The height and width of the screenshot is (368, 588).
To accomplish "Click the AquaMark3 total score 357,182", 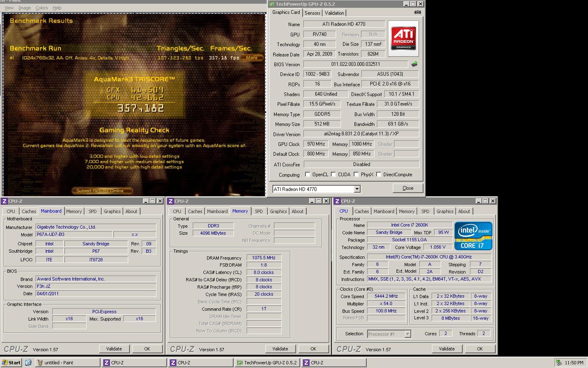I will coord(141,108).
